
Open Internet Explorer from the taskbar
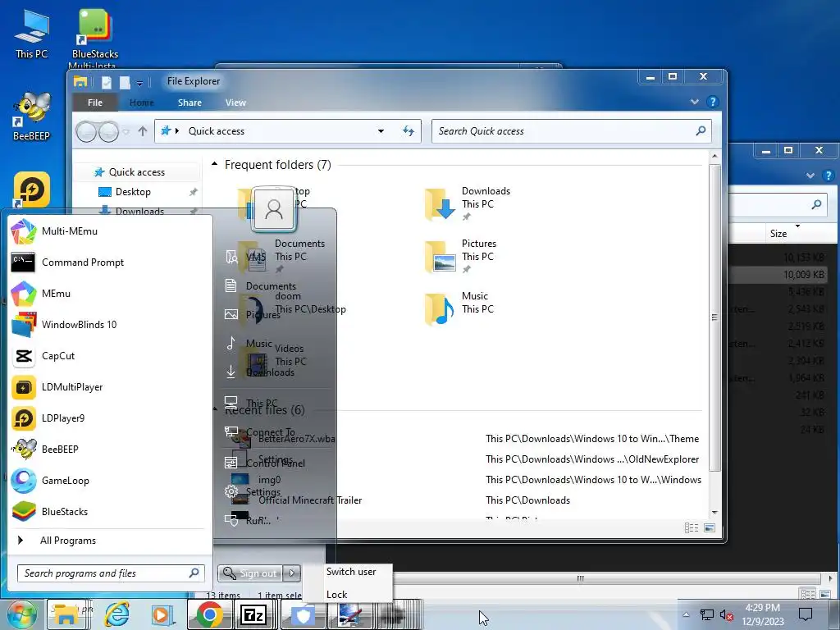point(116,614)
